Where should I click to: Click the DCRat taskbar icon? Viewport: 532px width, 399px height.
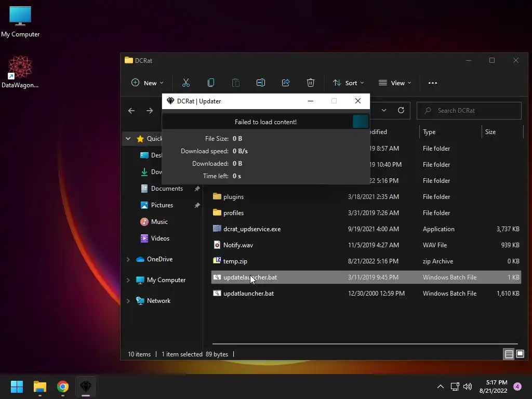click(x=86, y=387)
